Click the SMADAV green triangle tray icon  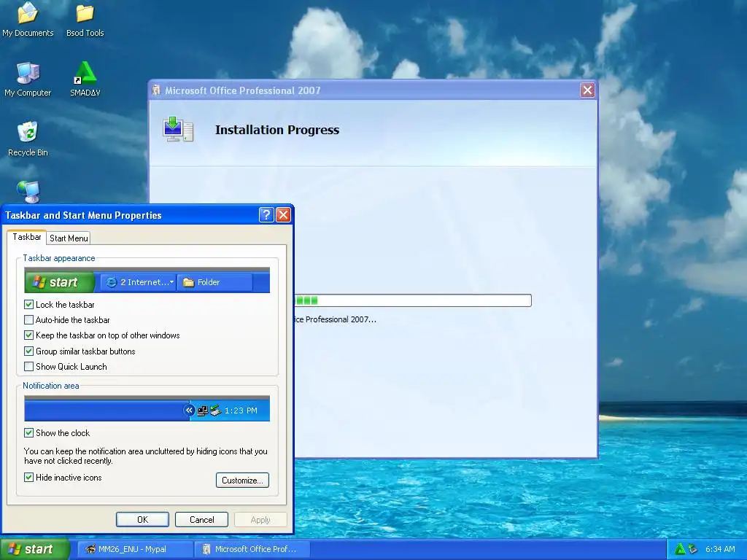pyautogui.click(x=680, y=549)
